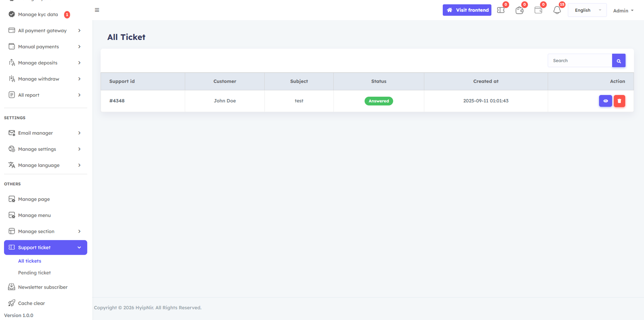Click the search magnifier button
The height and width of the screenshot is (320, 644).
[x=619, y=61]
